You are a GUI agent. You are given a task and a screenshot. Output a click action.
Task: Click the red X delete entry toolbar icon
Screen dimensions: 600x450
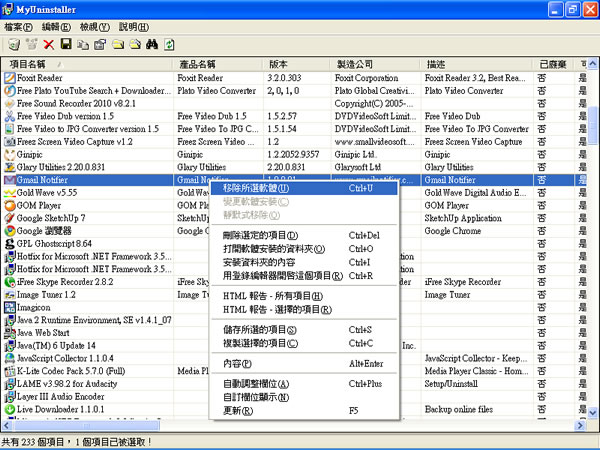tap(48, 45)
